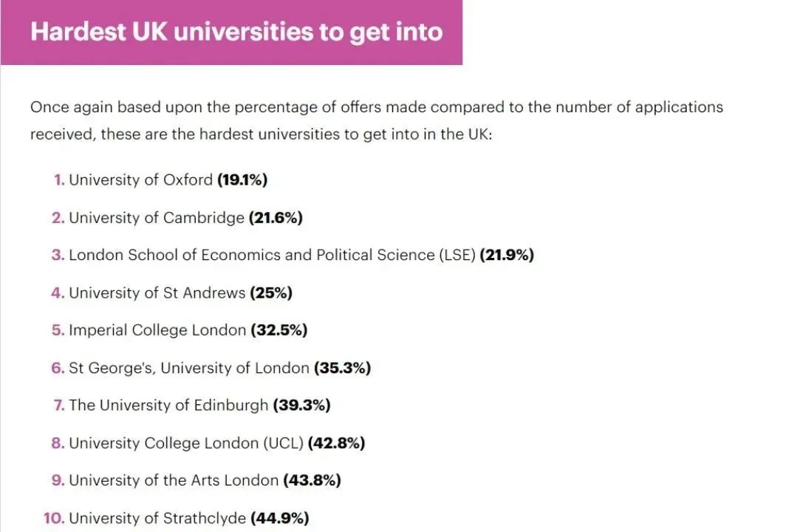Image resolution: width=786 pixels, height=532 pixels.
Task: Click the 19.1% figure next to Oxford
Action: [242, 180]
